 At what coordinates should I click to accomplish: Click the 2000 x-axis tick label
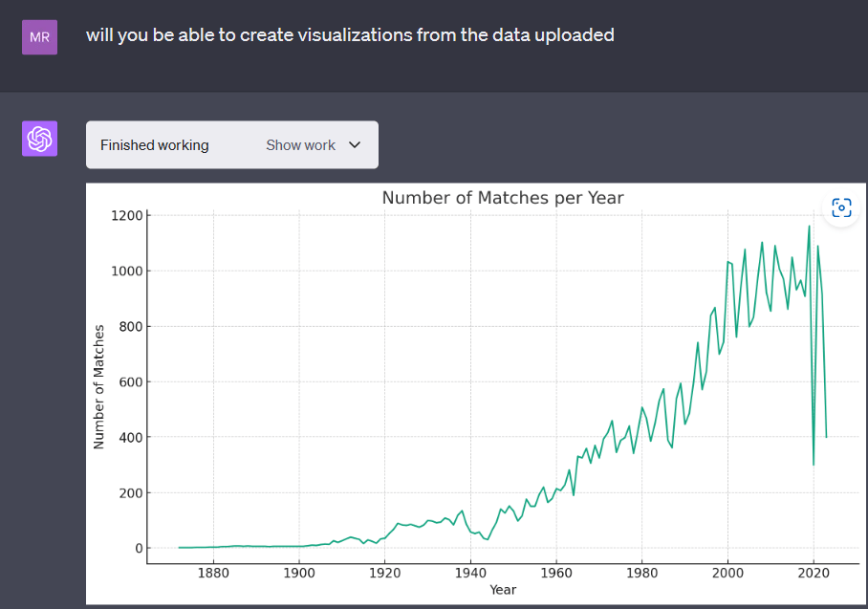click(x=727, y=573)
